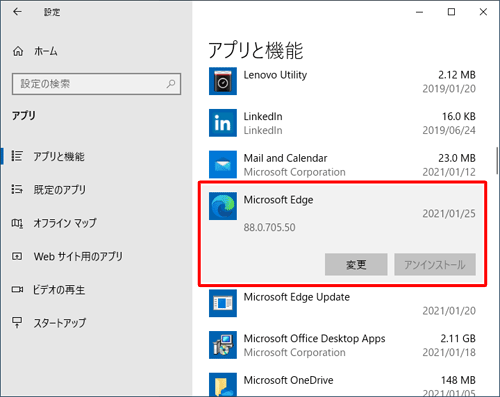This screenshot has width=500, height=397.
Task: Go back with the arrow icon
Action: pos(17,12)
